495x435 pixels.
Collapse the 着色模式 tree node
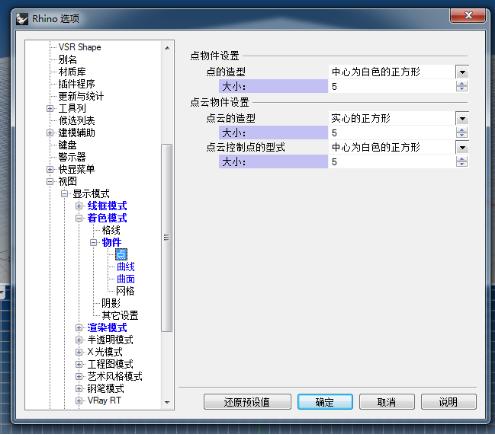coord(79,218)
